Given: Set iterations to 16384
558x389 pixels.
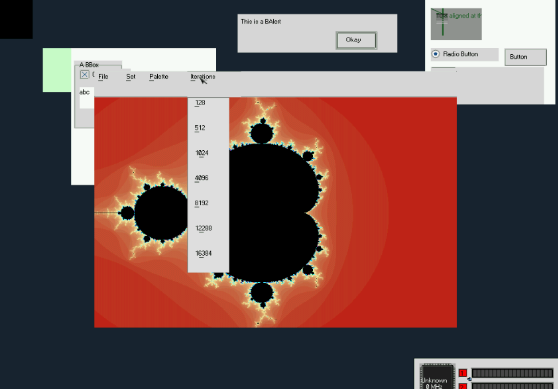Looking at the screenshot, I should [208, 253].
